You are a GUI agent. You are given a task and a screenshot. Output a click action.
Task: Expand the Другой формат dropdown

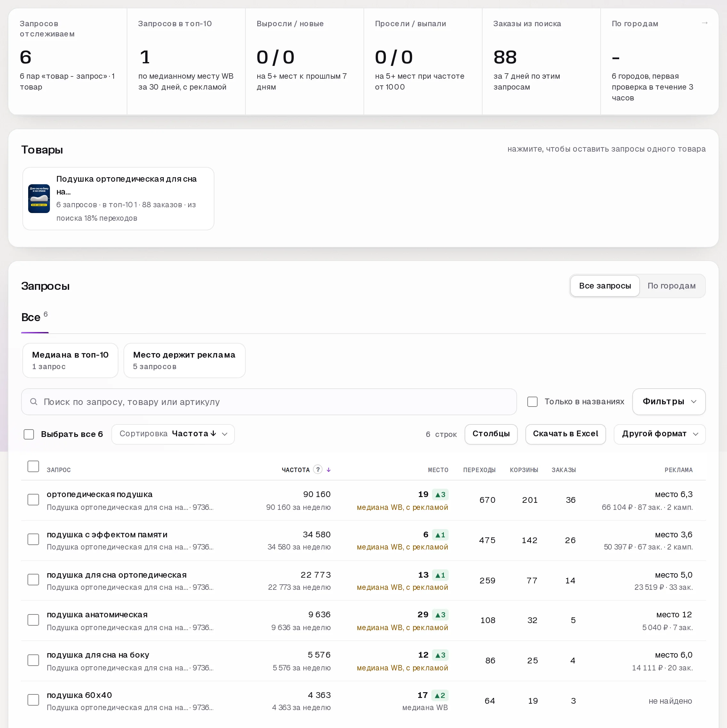(x=659, y=434)
